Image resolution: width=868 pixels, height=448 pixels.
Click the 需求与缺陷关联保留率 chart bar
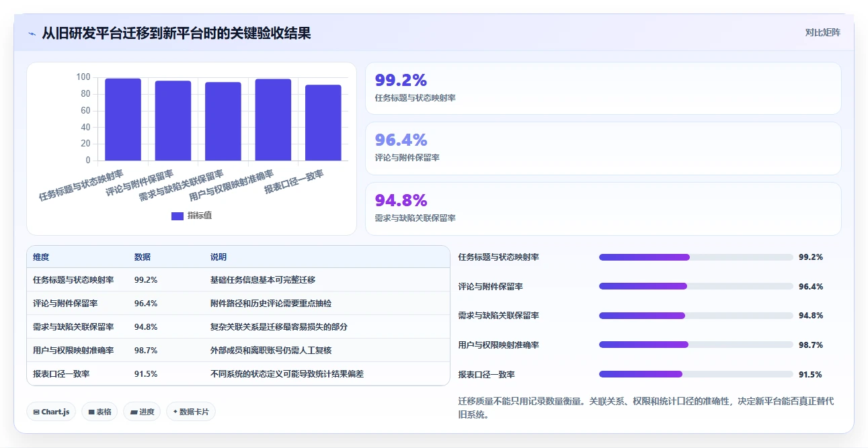[x=223, y=122]
